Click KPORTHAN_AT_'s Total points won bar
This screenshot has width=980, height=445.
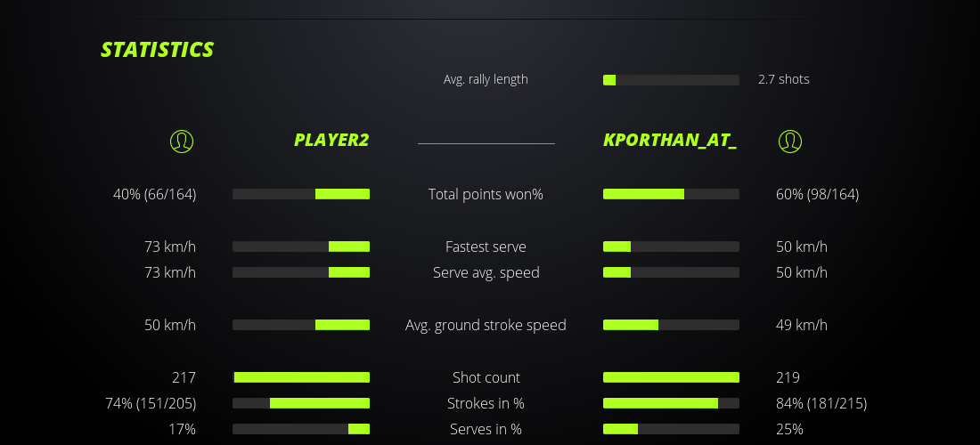point(671,194)
